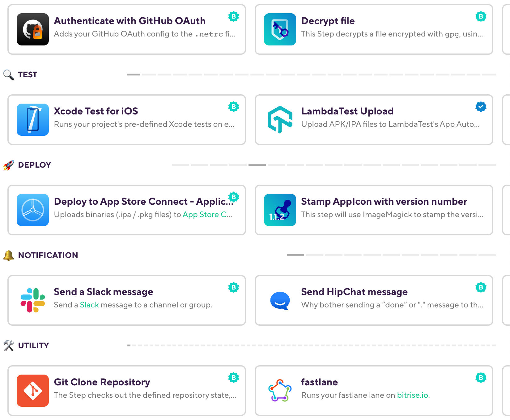Select the Send HipChat message title
This screenshot has width=510, height=420.
click(x=355, y=292)
